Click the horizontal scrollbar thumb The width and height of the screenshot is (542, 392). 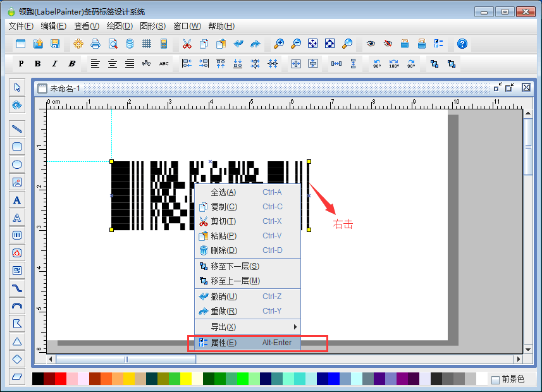(x=126, y=359)
